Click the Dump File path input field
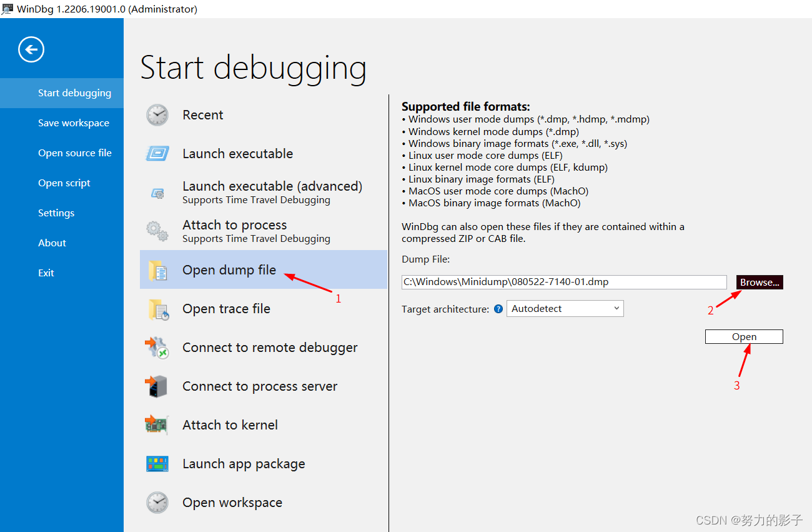812x532 pixels. 564,283
